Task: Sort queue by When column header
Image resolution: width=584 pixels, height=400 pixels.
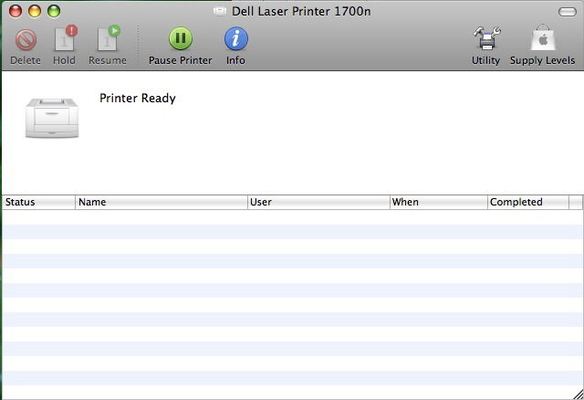Action: (x=438, y=202)
